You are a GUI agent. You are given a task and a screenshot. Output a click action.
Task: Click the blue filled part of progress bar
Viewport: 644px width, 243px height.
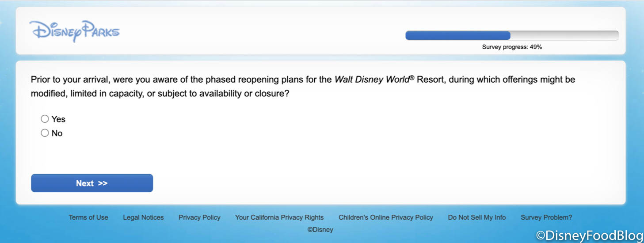point(458,36)
